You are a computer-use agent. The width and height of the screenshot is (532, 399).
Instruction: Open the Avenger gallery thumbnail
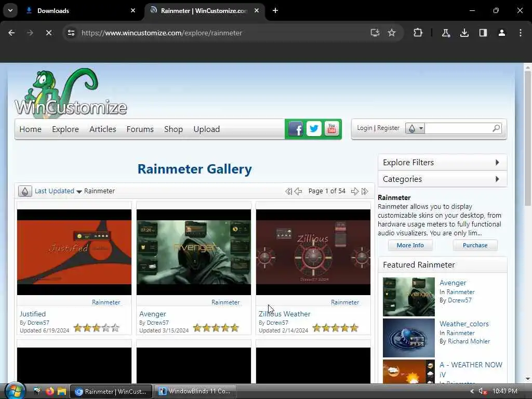(x=194, y=252)
